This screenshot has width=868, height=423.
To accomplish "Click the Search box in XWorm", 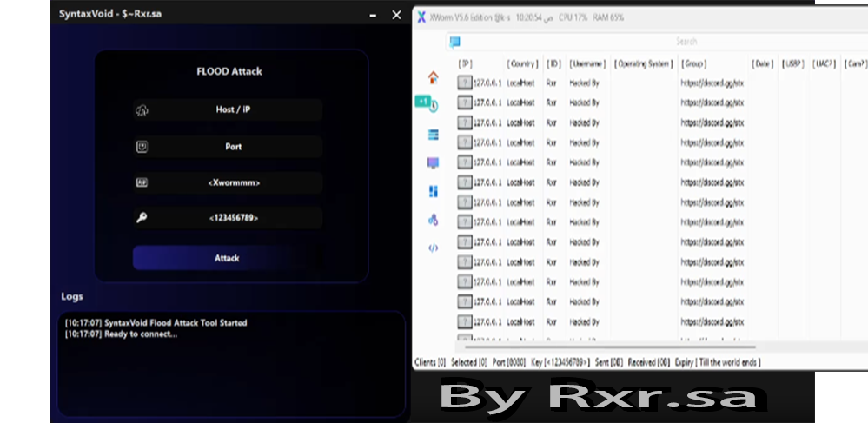I will pos(686,42).
